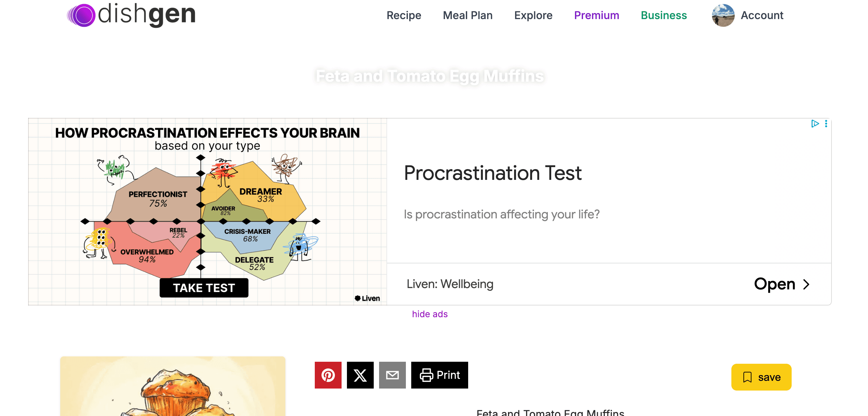Click the hide ads link

pos(430,314)
